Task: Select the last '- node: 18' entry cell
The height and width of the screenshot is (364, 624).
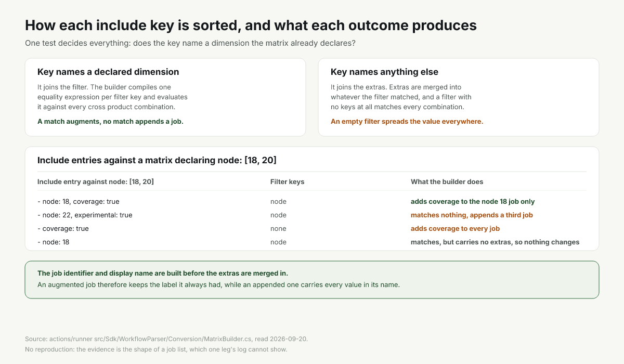Action: (x=54, y=242)
